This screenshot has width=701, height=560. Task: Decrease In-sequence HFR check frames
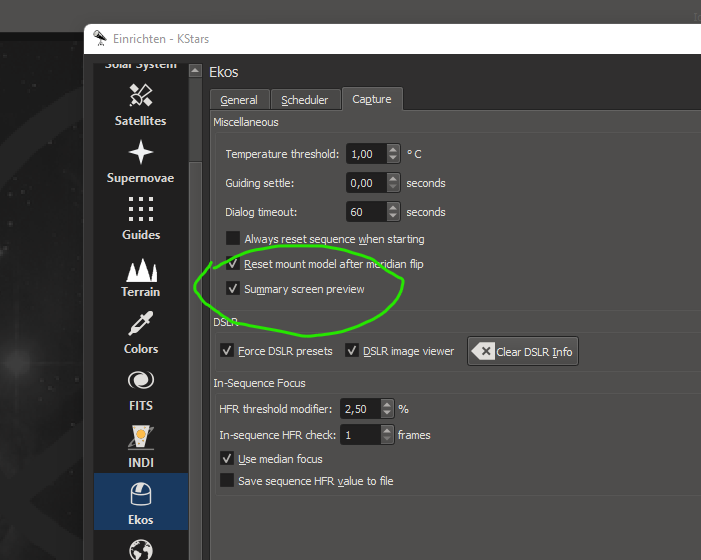(387, 439)
